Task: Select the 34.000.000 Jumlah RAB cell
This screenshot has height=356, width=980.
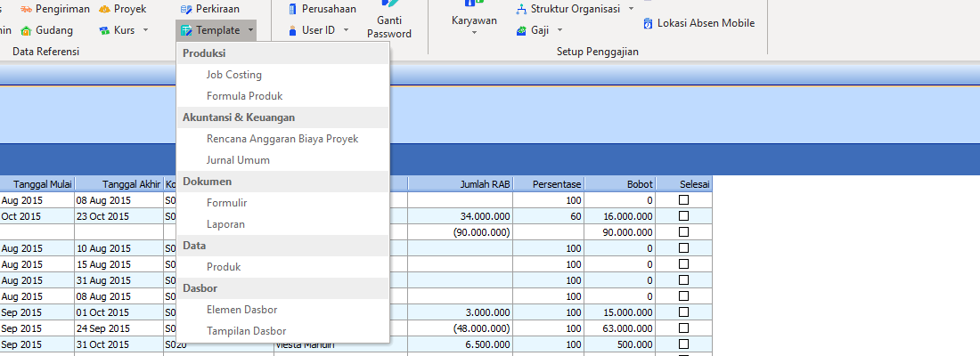Action: (461, 217)
